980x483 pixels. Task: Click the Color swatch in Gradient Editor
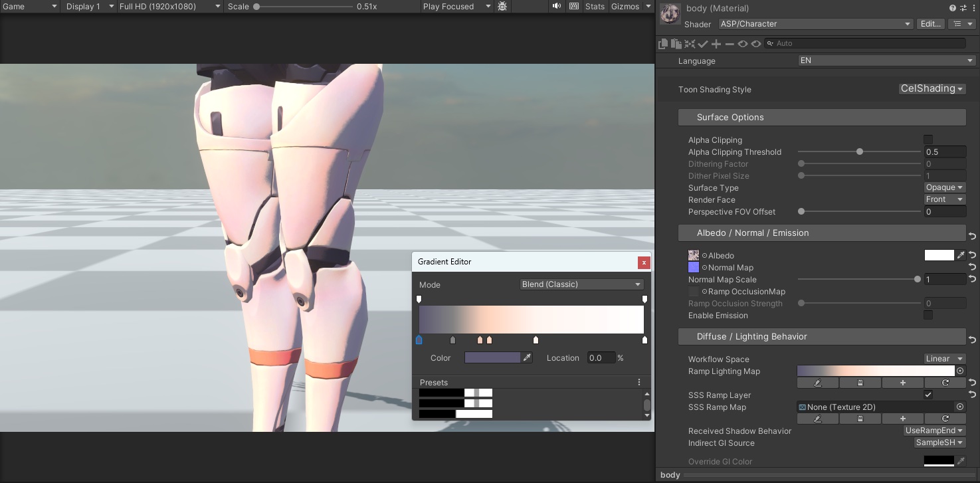[492, 358]
